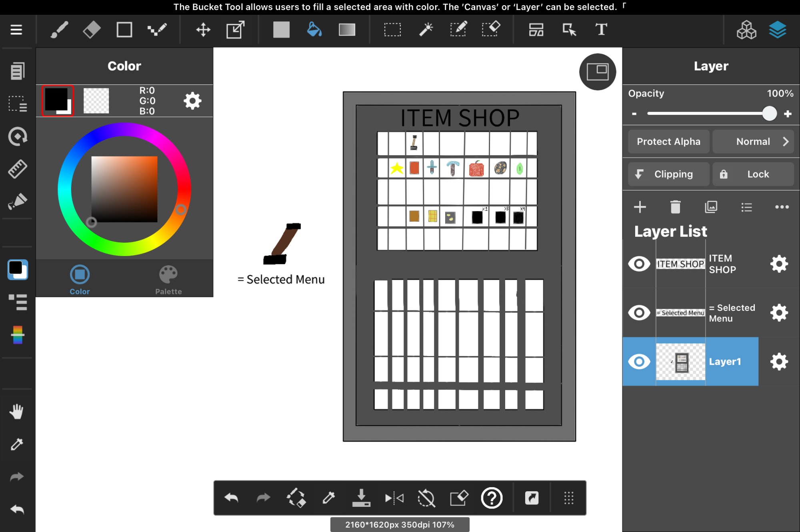
Task: Open the hamburger main menu
Action: [x=16, y=30]
